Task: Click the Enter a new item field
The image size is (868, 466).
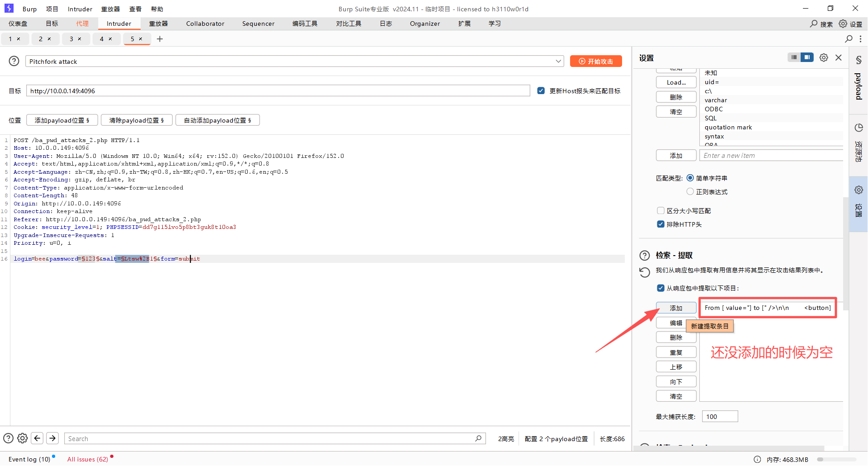Action: (771, 156)
